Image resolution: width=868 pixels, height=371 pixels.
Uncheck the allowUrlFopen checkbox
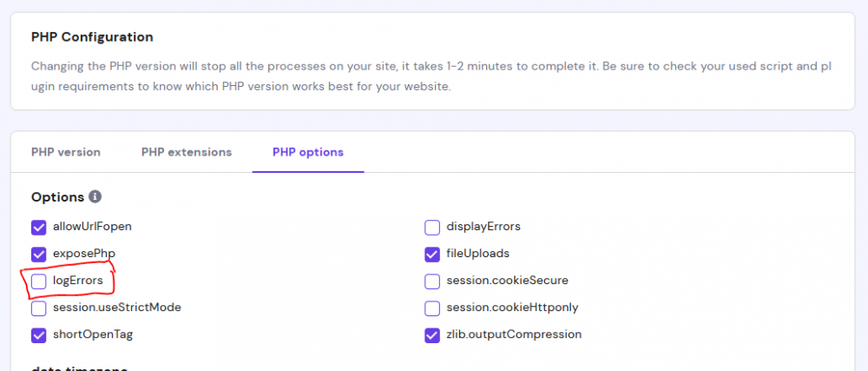39,228
